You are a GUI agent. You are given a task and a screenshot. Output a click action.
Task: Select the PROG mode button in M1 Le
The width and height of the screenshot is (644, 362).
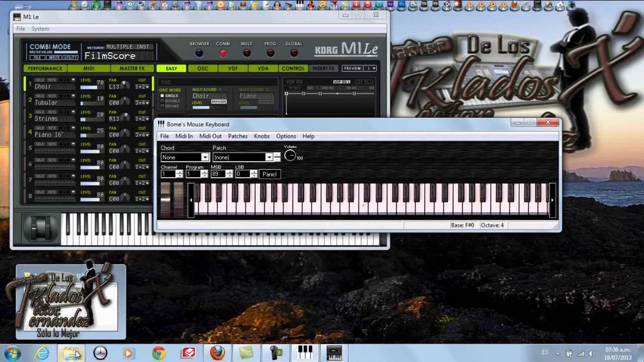[270, 53]
